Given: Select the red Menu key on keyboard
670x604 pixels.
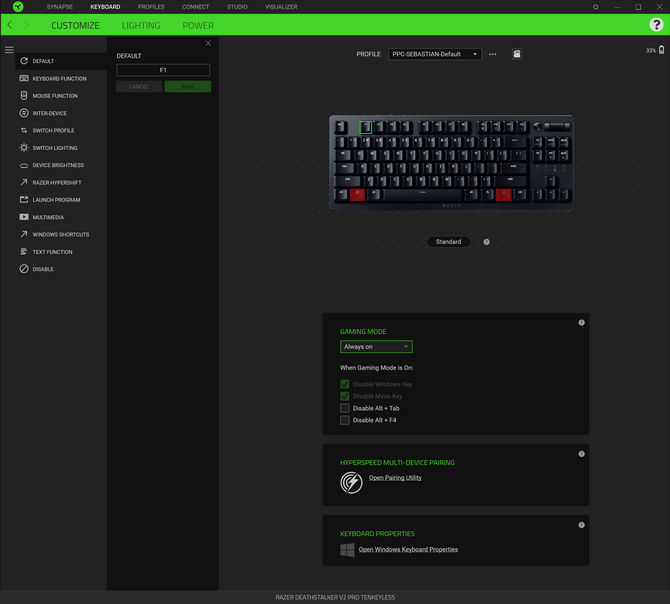Looking at the screenshot, I should coord(503,195).
